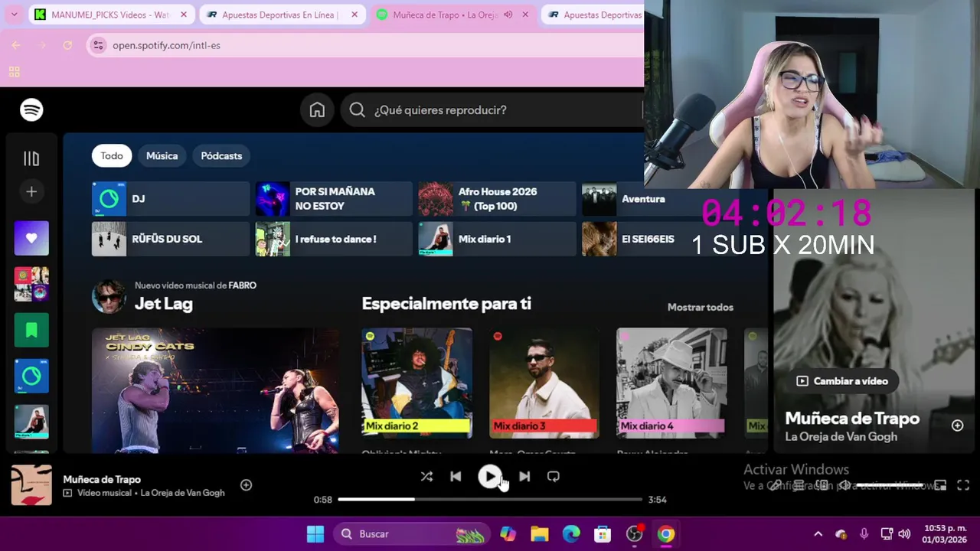The image size is (980, 551).
Task: Click 'Muñeca de Trapo' title in player bar
Action: coord(102,479)
